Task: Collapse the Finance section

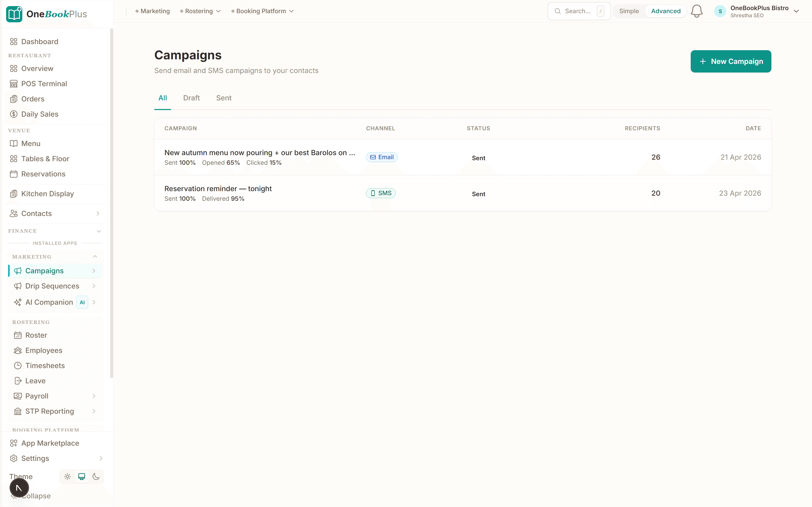Action: (99, 231)
